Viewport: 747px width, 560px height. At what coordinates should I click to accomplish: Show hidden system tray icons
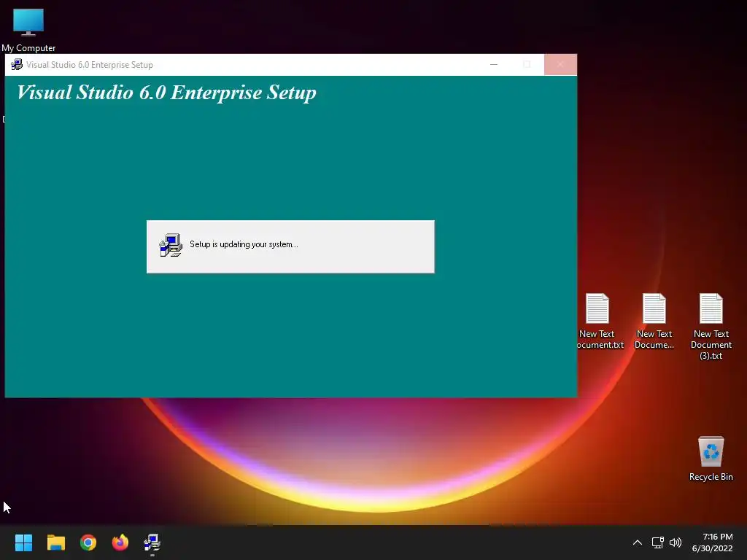[638, 542]
